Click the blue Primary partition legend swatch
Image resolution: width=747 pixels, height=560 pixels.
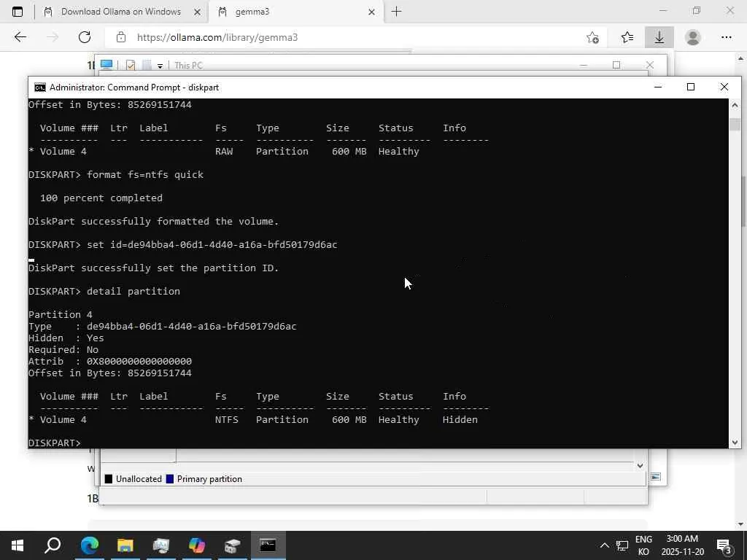pyautogui.click(x=169, y=479)
